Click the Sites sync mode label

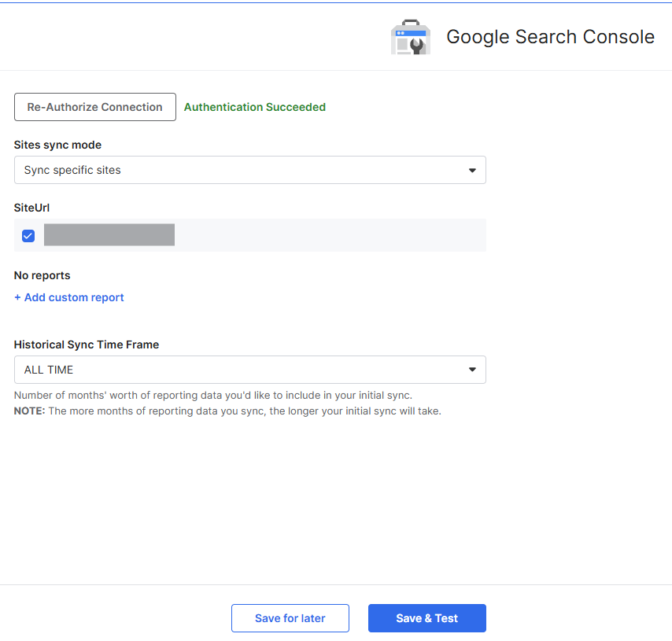pos(57,145)
